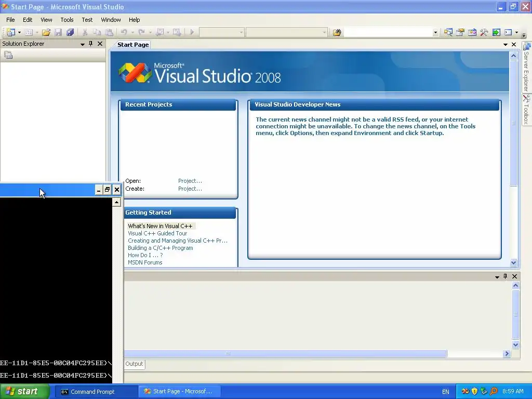Click the Copy toolbar icon
The width and height of the screenshot is (532, 399).
(x=97, y=32)
